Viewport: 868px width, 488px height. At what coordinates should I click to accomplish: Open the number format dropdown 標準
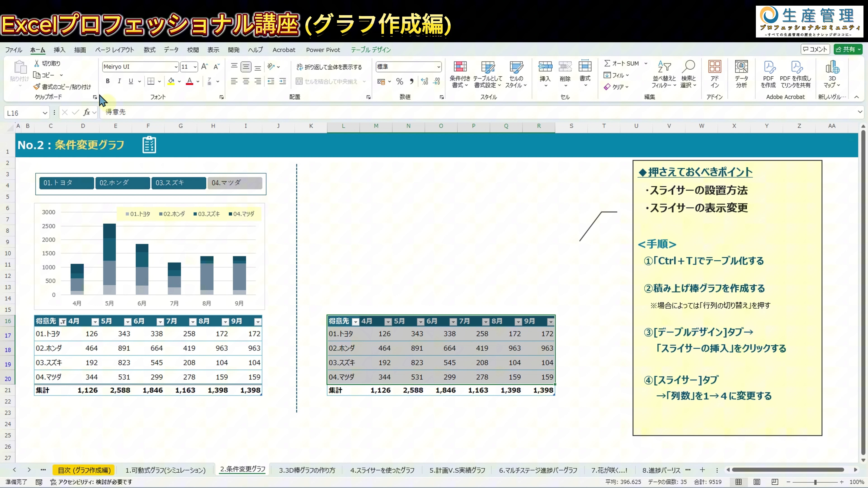[x=438, y=67]
